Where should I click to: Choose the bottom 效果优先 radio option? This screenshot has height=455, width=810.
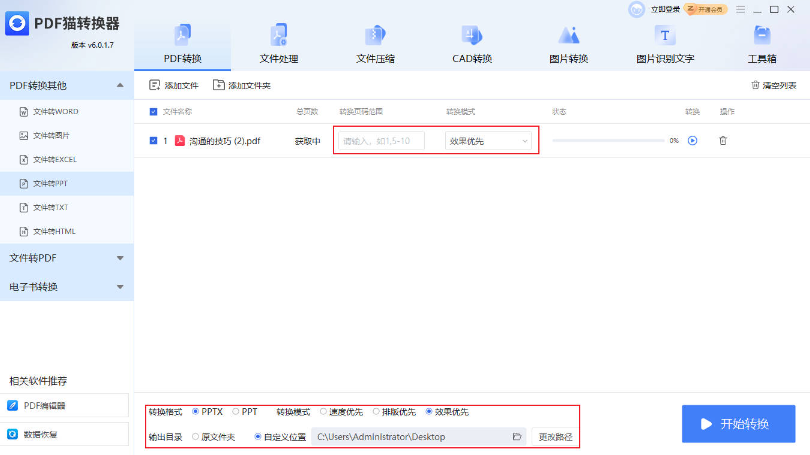(x=429, y=412)
